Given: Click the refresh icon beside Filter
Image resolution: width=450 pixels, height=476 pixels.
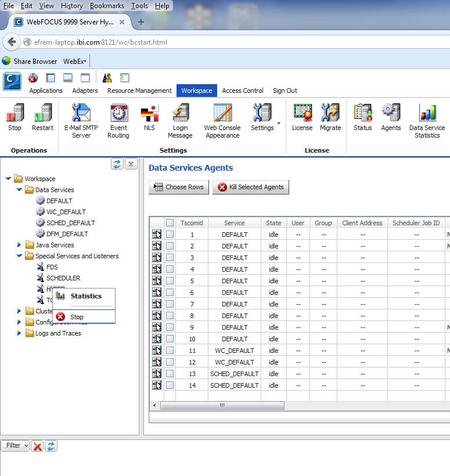Looking at the screenshot, I should (51, 446).
